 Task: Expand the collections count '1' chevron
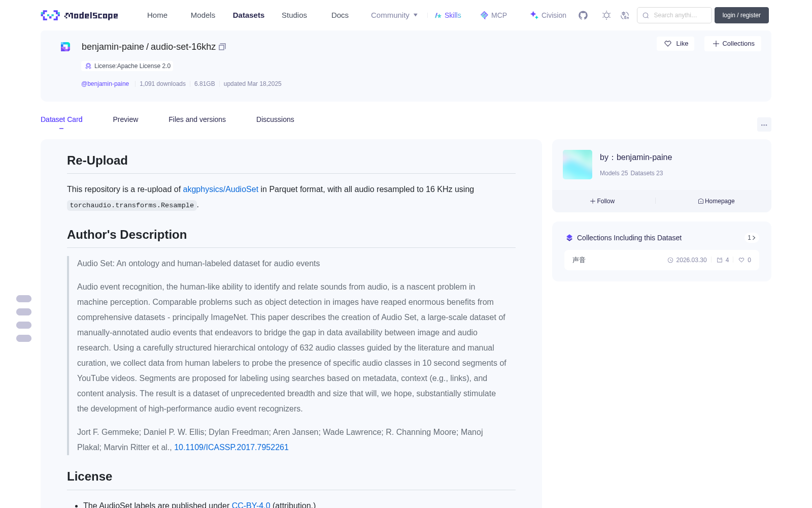[x=752, y=238]
